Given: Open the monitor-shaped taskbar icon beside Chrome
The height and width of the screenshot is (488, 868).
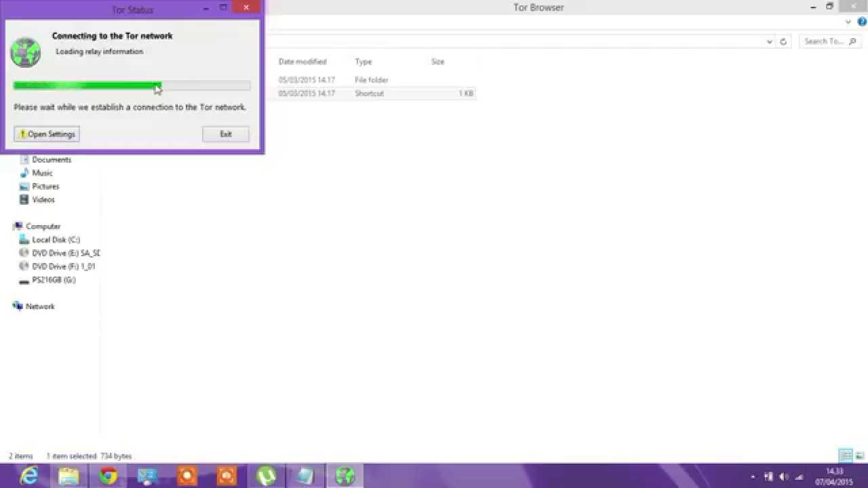Looking at the screenshot, I should (147, 476).
